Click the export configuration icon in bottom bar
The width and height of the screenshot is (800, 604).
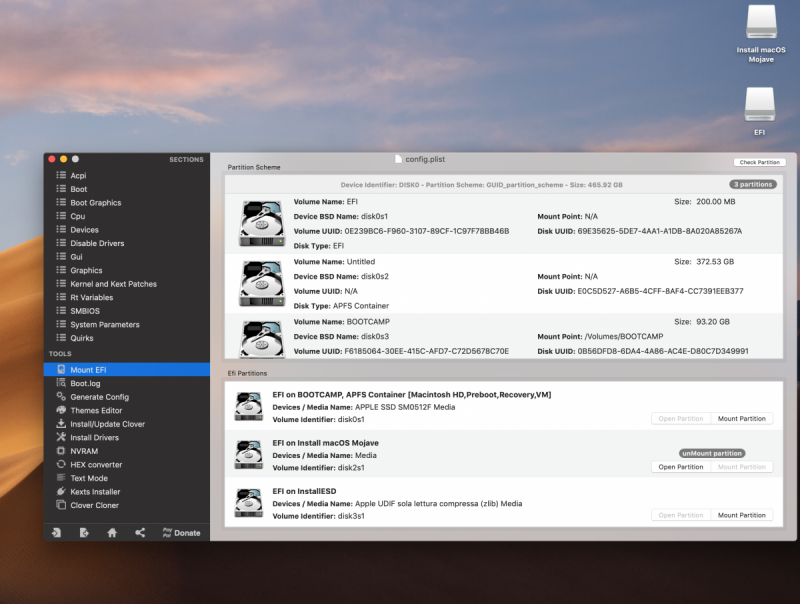tap(84, 533)
